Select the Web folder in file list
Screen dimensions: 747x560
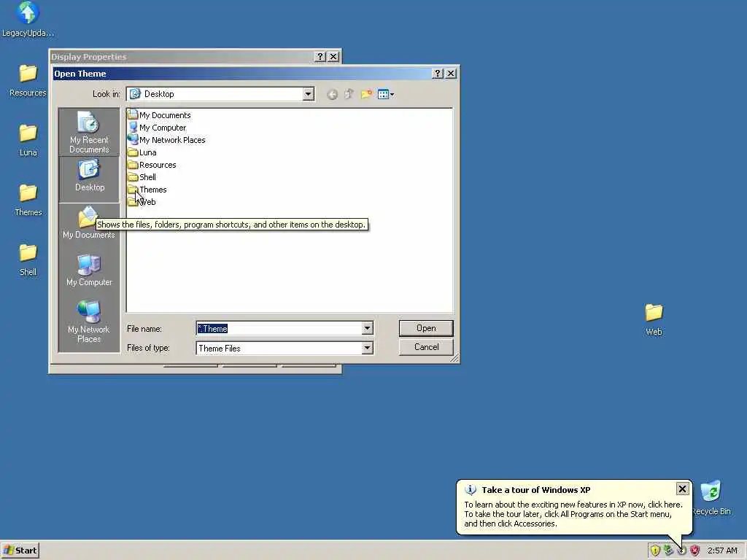[142, 202]
